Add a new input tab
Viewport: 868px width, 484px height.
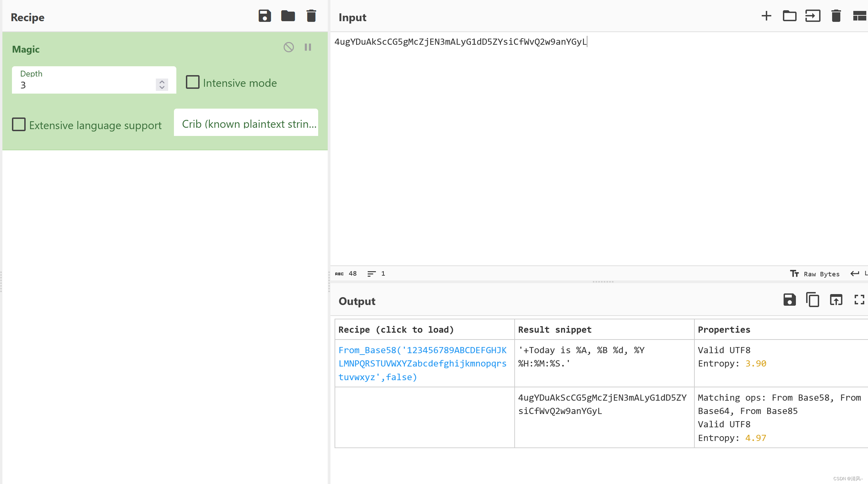(x=767, y=16)
